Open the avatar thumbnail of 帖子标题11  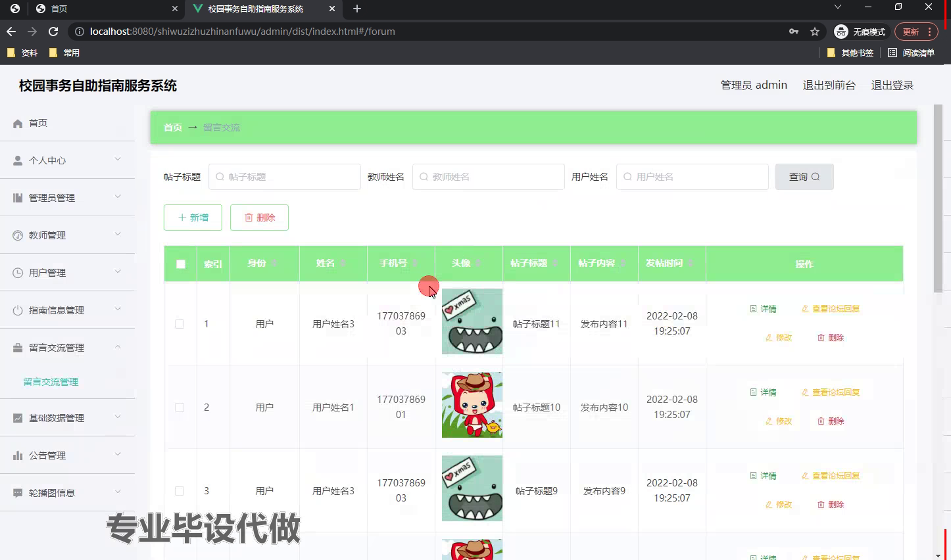point(472,321)
